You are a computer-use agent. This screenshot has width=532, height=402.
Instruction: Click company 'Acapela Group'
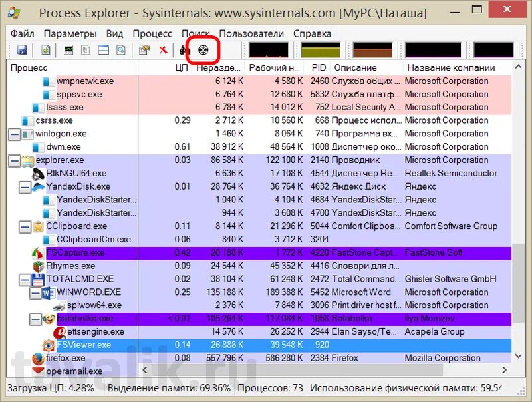pyautogui.click(x=435, y=332)
